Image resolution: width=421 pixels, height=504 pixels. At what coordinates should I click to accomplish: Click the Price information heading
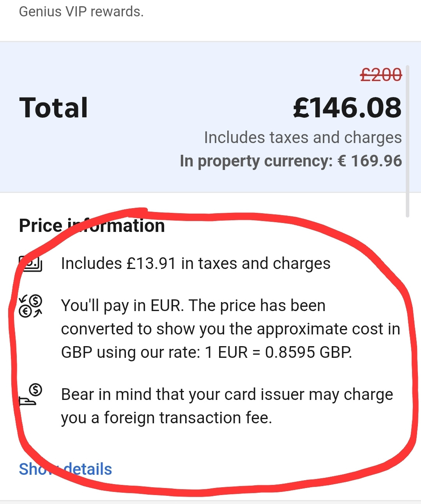click(x=92, y=226)
